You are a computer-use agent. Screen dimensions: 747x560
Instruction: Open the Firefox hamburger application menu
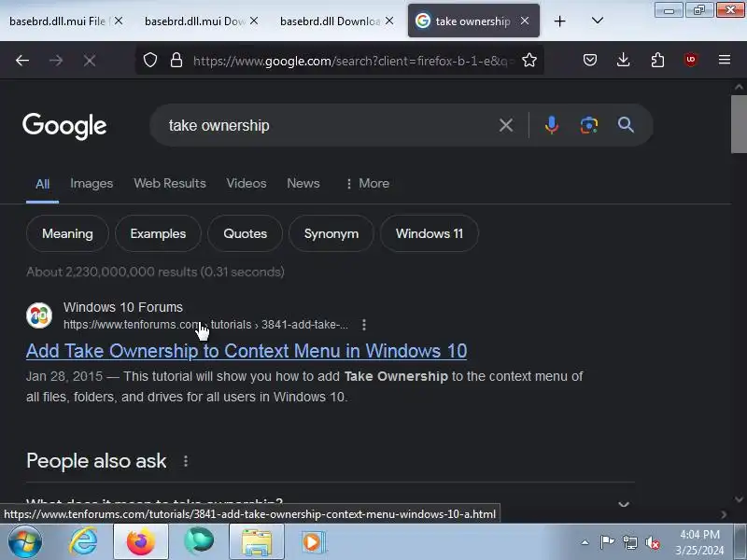click(x=725, y=60)
